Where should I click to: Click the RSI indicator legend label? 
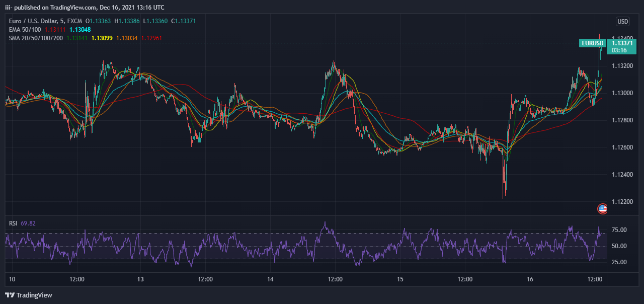tap(13, 223)
